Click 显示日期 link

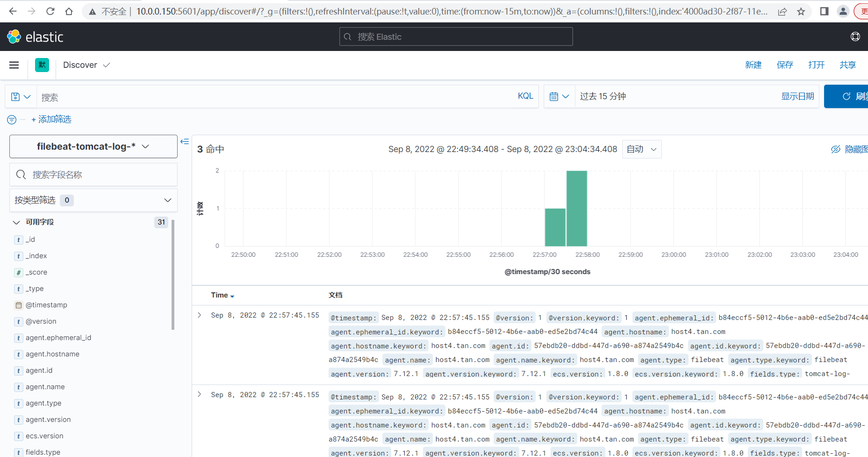coord(797,96)
